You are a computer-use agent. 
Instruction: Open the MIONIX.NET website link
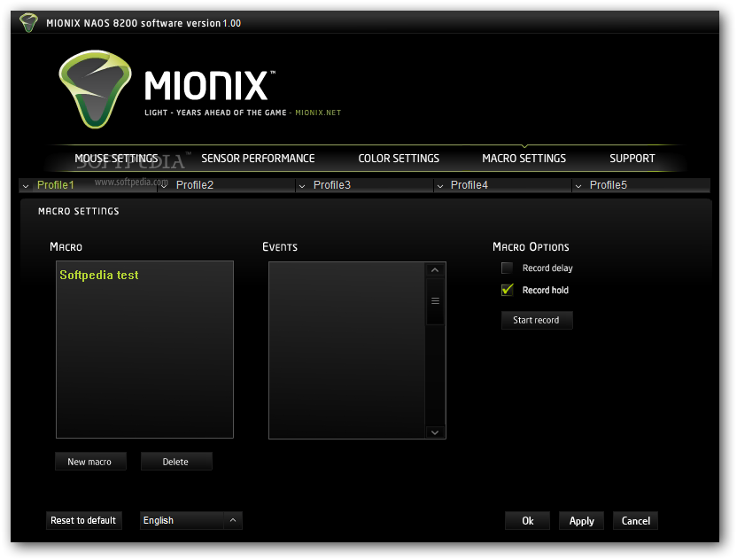[318, 113]
